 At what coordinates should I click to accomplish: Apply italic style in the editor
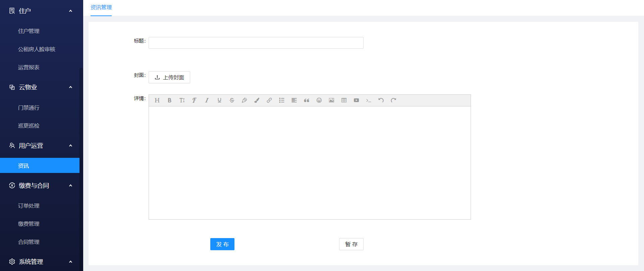click(x=207, y=100)
